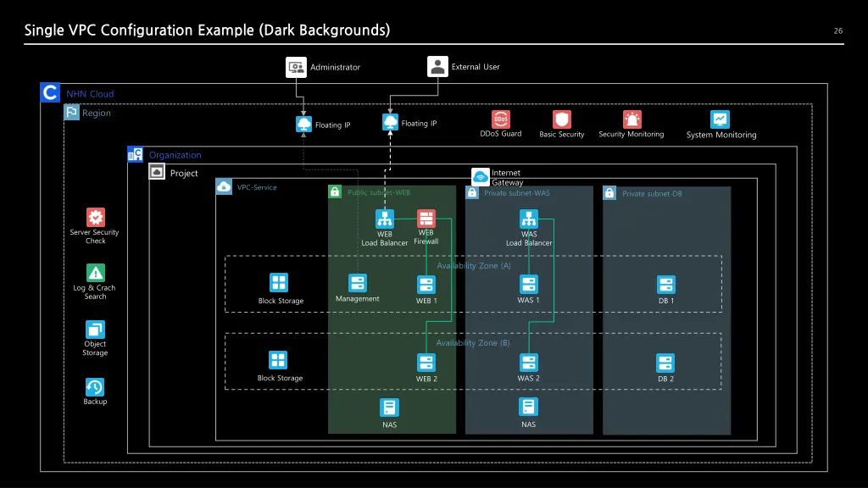Viewport: 868px width, 488px height.
Task: Open the System Monitoring icon
Action: point(720,119)
